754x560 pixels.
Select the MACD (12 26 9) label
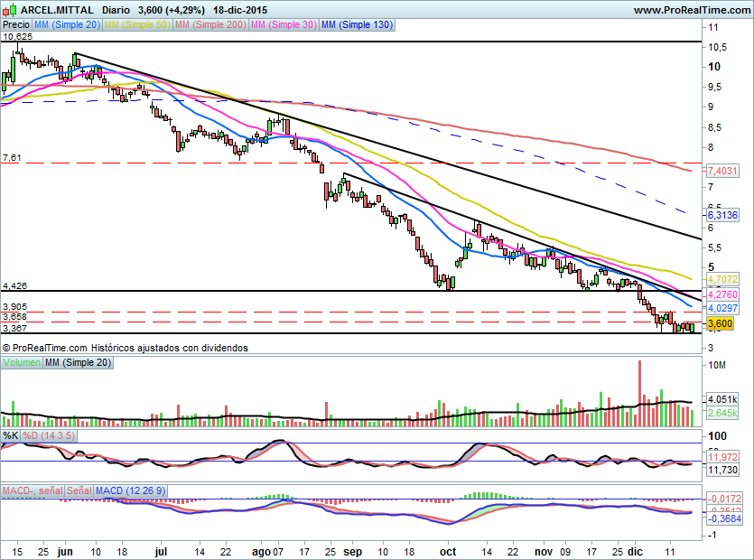click(x=130, y=490)
